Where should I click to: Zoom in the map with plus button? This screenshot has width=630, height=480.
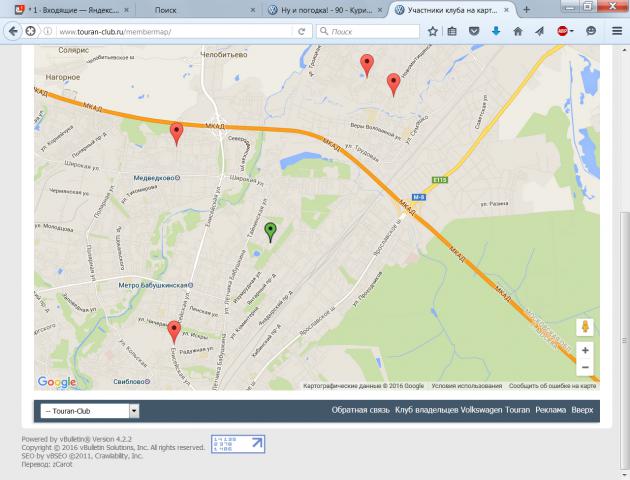coord(585,350)
